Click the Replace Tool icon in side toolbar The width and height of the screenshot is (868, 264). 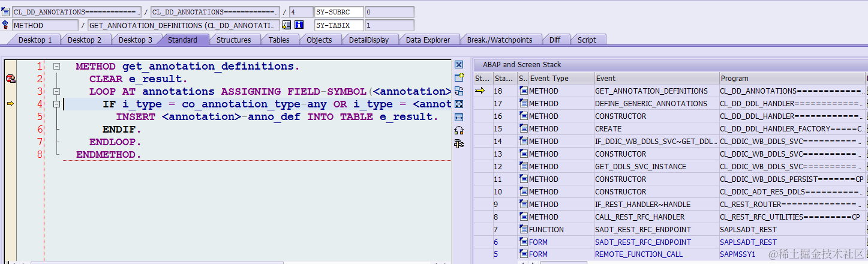(x=459, y=91)
